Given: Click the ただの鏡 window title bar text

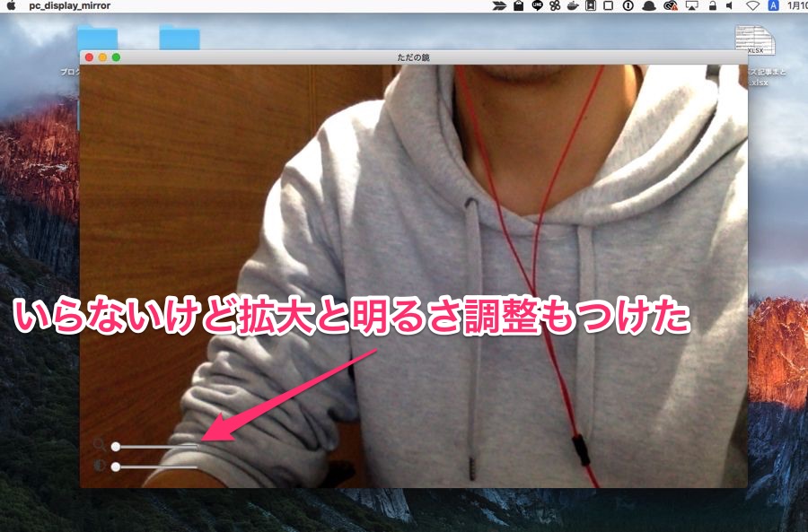Looking at the screenshot, I should [413, 57].
